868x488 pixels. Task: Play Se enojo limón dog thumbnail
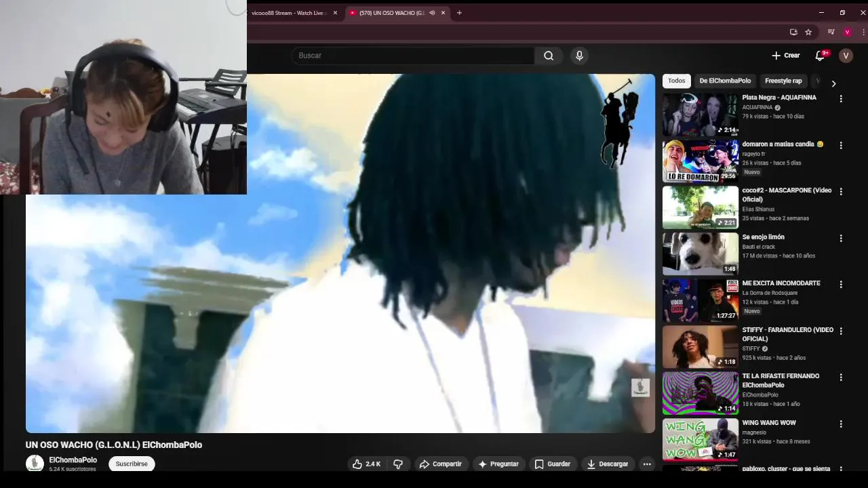tap(701, 253)
